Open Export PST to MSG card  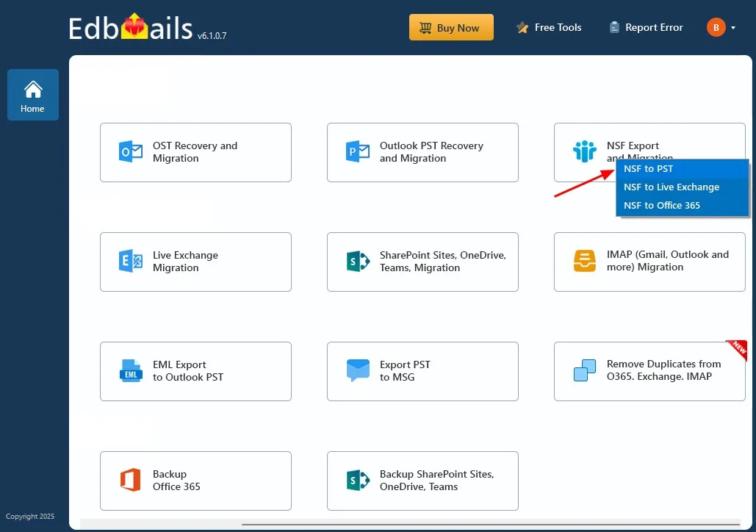pyautogui.click(x=422, y=371)
